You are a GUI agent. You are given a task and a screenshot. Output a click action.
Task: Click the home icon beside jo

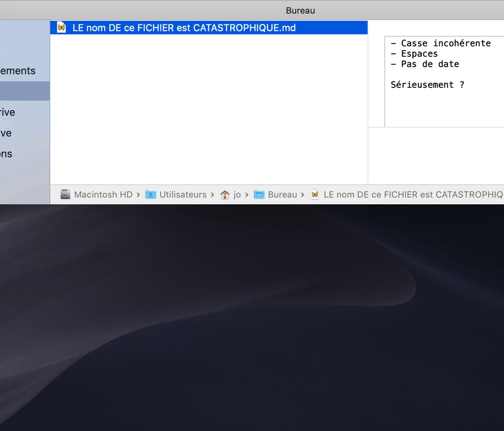(225, 195)
